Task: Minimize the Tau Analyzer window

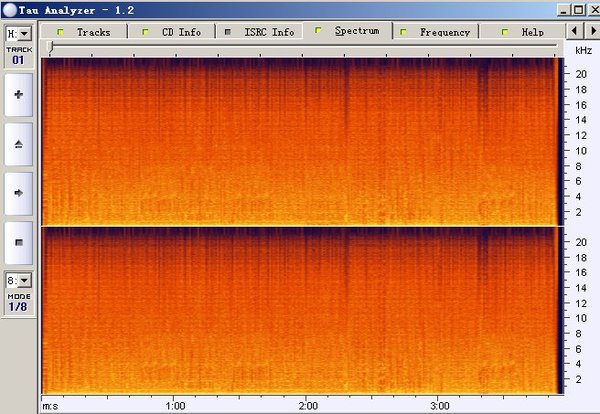Action: click(563, 10)
